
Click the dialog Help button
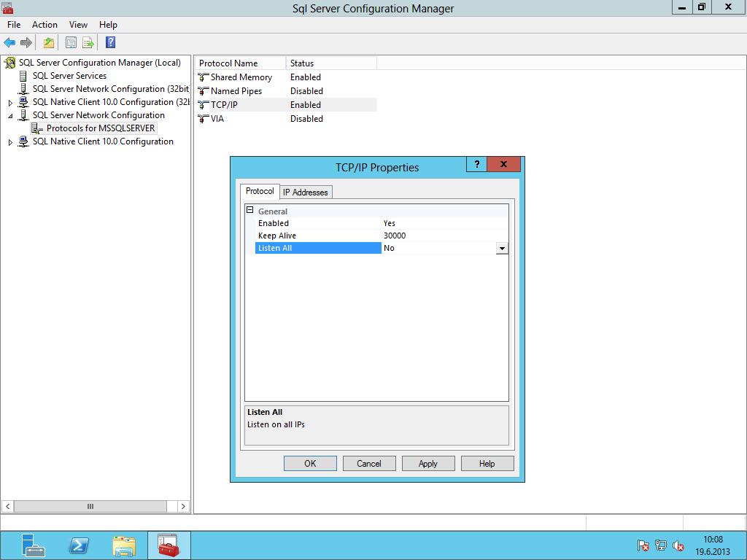(x=487, y=463)
